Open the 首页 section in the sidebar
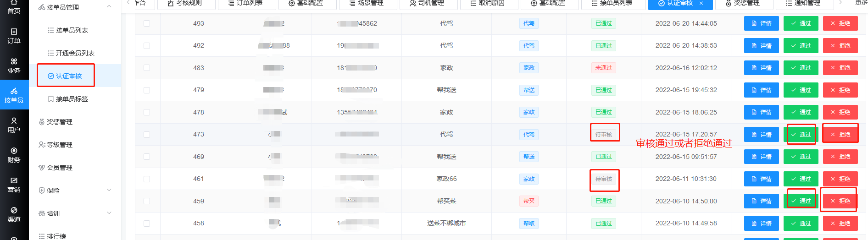Viewport: 868px width, 240px height. point(14,7)
